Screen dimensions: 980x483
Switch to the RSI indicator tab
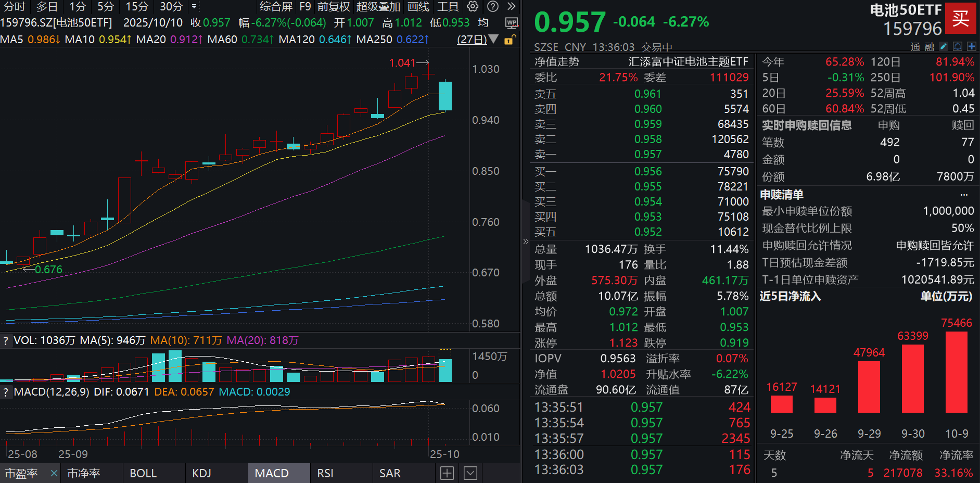click(x=325, y=473)
